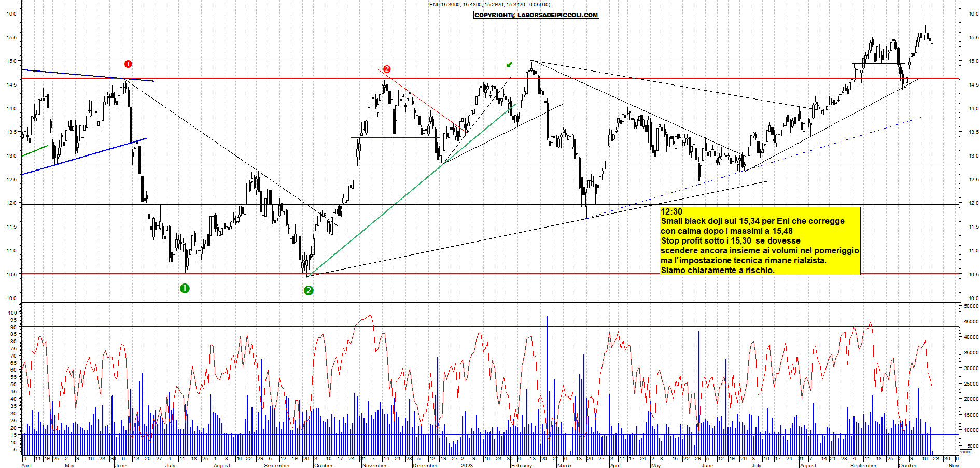Click the 35000 volume scale label

pos(971,353)
